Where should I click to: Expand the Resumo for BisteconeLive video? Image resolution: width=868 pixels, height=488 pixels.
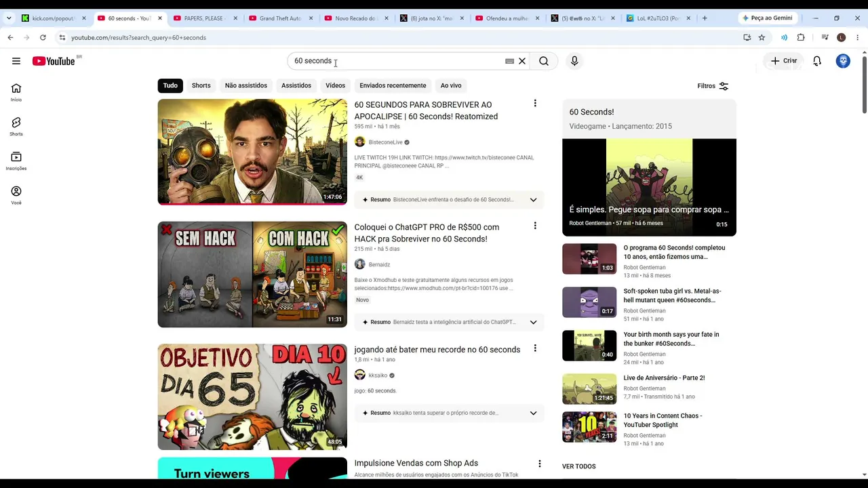[533, 200]
